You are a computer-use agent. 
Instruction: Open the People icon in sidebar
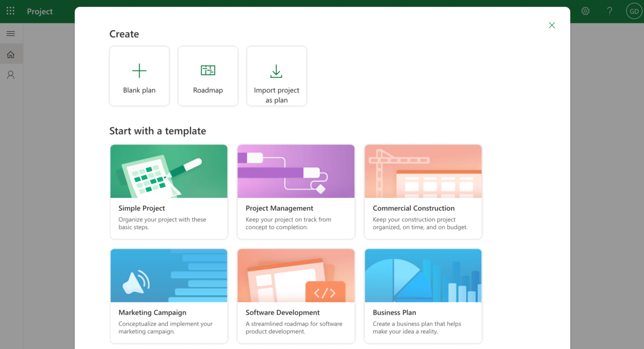11,74
